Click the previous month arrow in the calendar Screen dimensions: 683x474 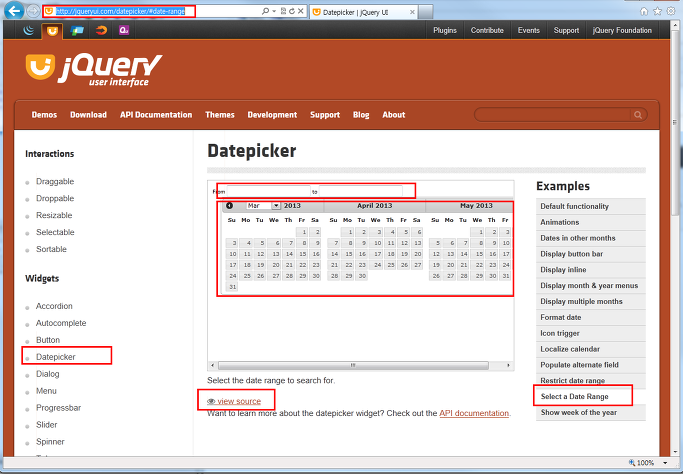coord(229,206)
